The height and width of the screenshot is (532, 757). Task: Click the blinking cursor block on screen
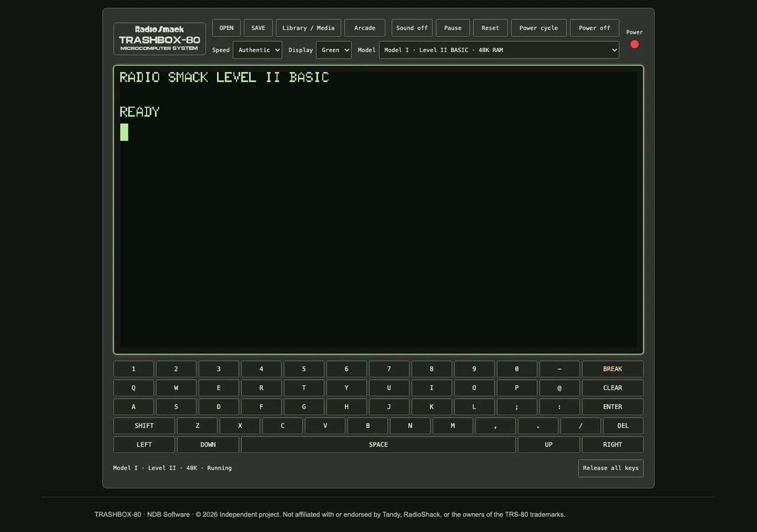pos(124,132)
